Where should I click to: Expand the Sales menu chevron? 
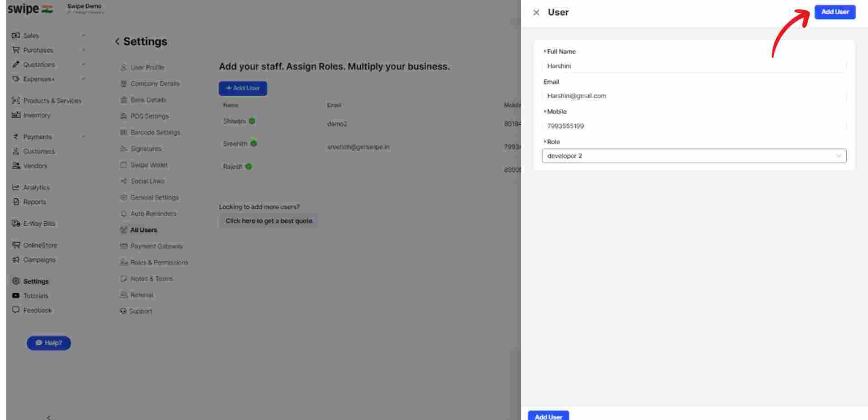[x=83, y=36]
